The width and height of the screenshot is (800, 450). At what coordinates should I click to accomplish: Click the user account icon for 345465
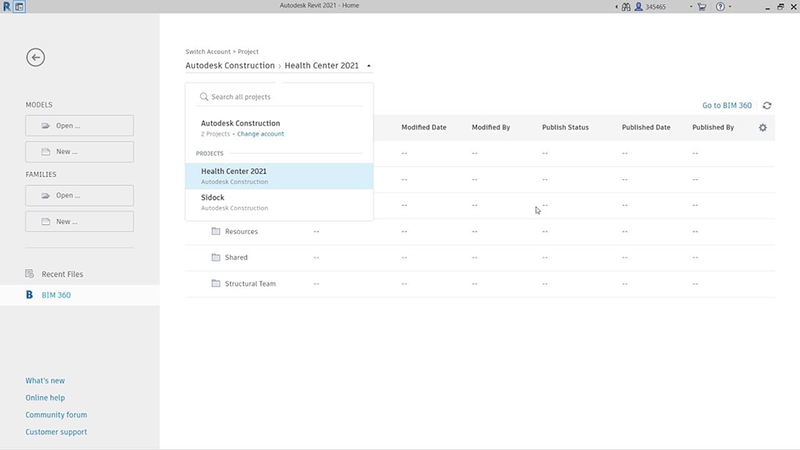(638, 7)
